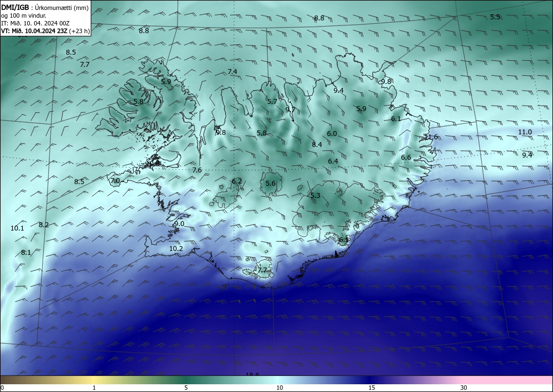This screenshot has width=553, height=392.
Task: Click the initial time 'IT: Mið. 10. 04. 2024 00Z'
Action: tap(35, 23)
